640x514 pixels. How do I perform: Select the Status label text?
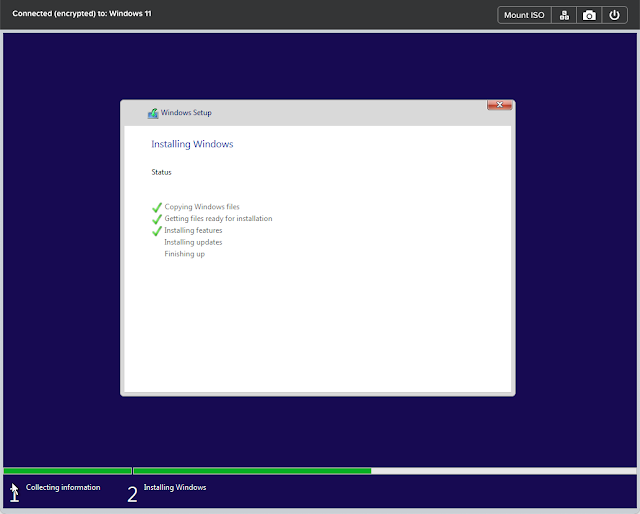coord(161,172)
